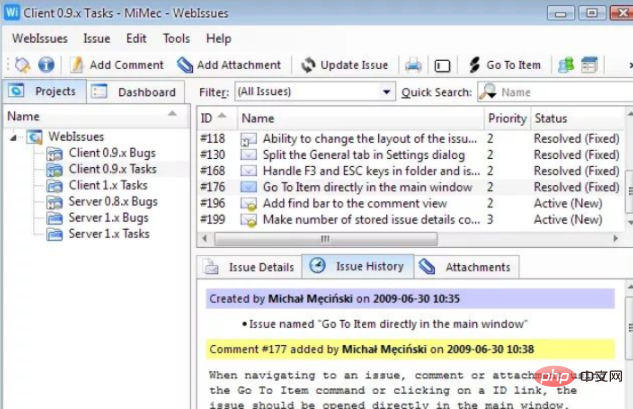Click the 'Created by Michał Męciński' header
The width and height of the screenshot is (633, 409).
click(x=410, y=299)
